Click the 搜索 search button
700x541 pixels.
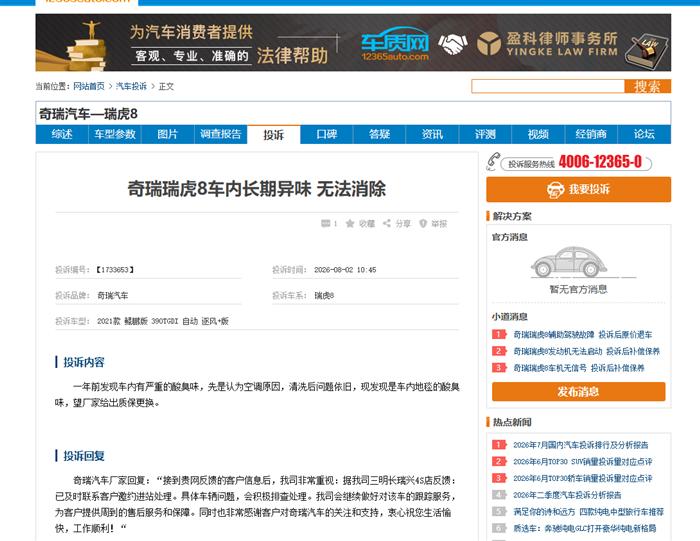pyautogui.click(x=647, y=86)
